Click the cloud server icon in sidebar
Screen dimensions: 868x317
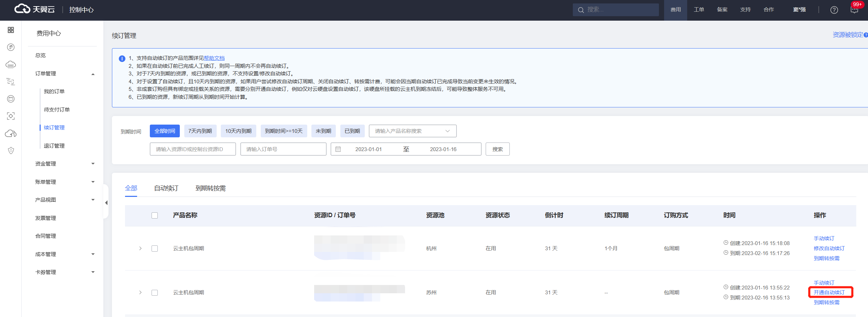(x=11, y=64)
